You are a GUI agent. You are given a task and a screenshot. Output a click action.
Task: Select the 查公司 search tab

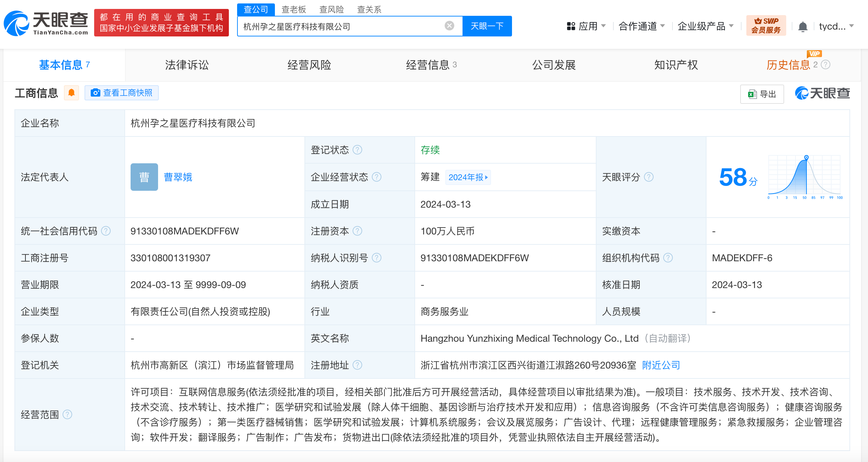tap(256, 10)
